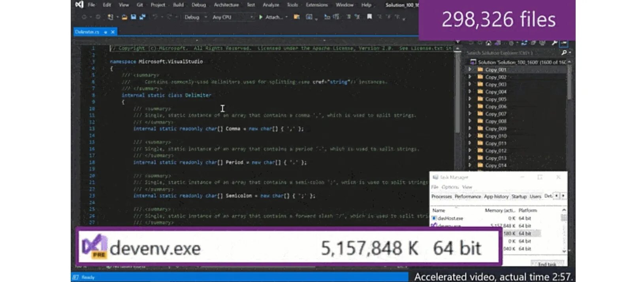
Task: Open Task Manager's Options menu
Action: (x=450, y=187)
